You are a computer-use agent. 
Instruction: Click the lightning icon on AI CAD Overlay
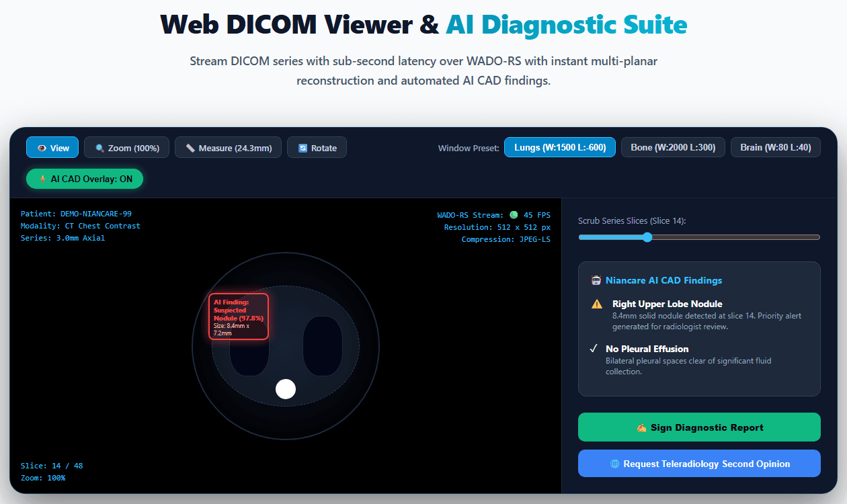pos(43,179)
